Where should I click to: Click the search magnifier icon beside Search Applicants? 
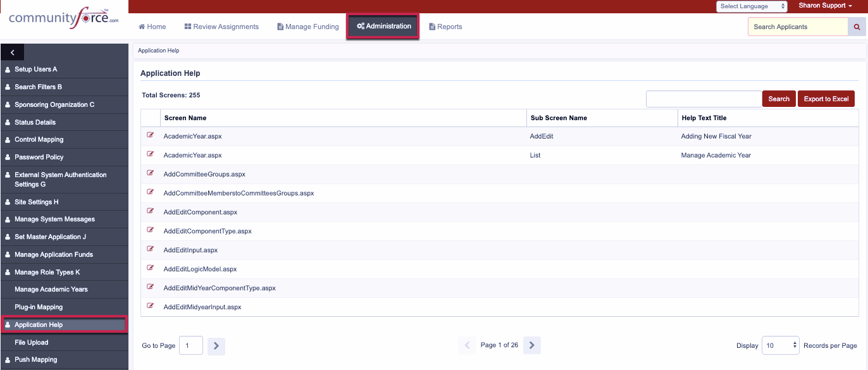click(x=857, y=27)
